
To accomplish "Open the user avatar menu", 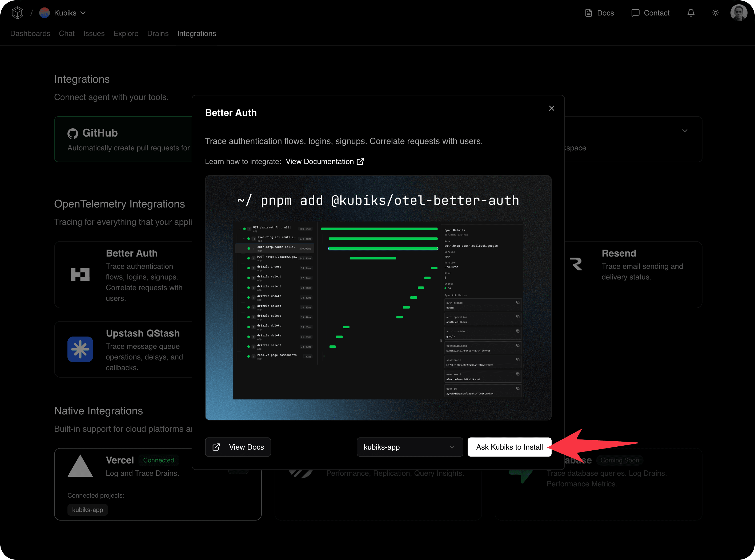I will click(x=739, y=13).
